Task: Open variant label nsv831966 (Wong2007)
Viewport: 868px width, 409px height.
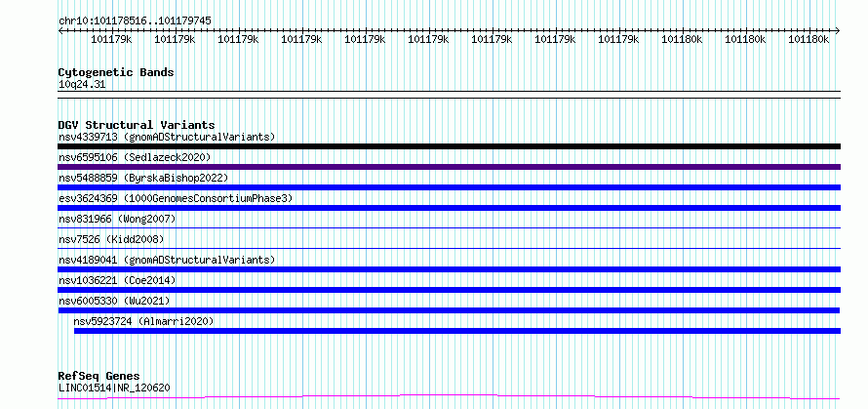Action: 117,219
